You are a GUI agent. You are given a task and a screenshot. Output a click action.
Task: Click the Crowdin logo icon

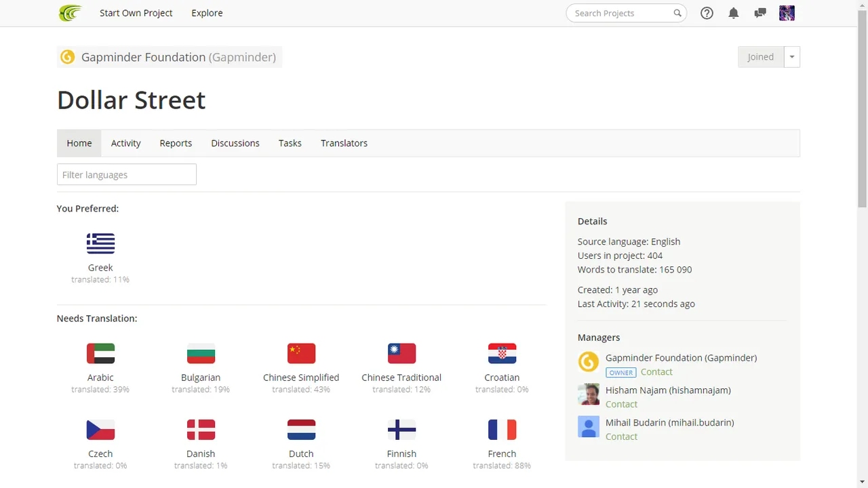(70, 13)
